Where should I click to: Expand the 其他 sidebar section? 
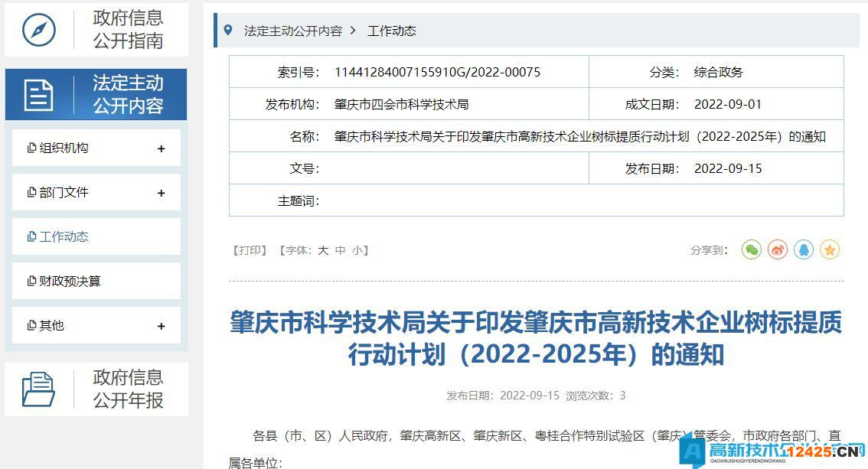(161, 325)
